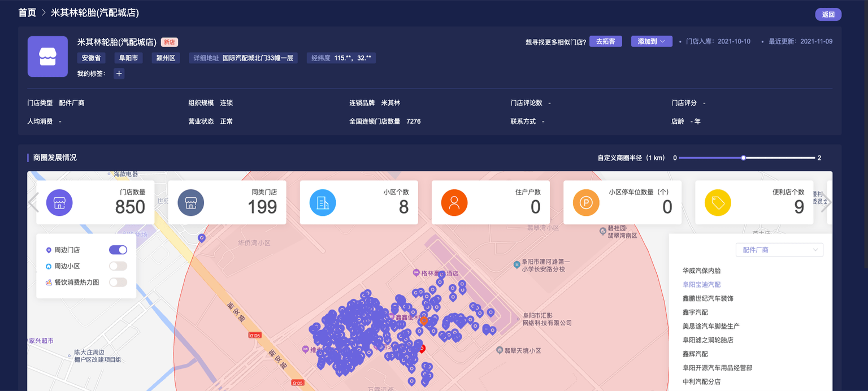Go back to 首页 breadcrumb
This screenshot has height=391, width=868.
(27, 12)
